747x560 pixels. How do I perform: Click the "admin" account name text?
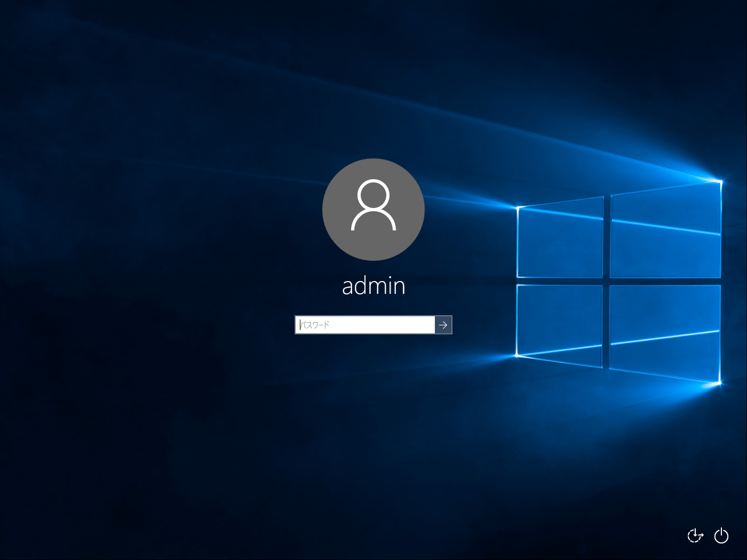(x=373, y=286)
